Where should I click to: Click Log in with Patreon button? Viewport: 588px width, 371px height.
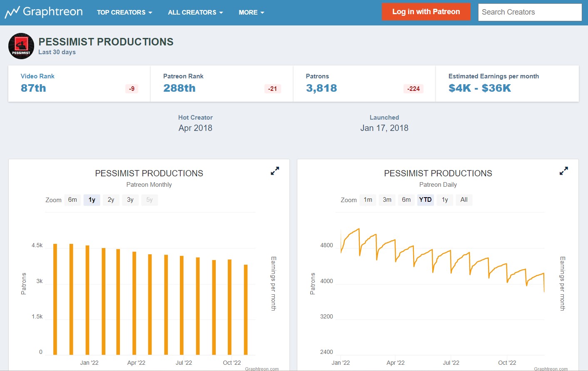tap(426, 12)
